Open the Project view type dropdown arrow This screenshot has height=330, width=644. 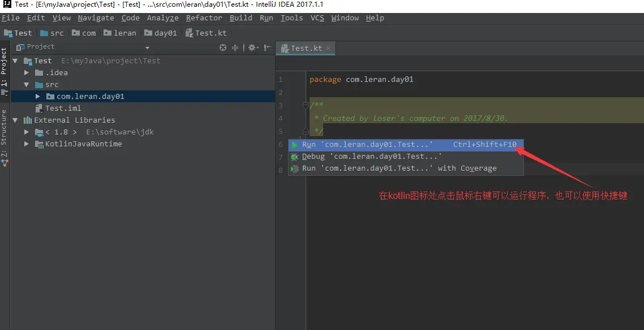[148, 48]
